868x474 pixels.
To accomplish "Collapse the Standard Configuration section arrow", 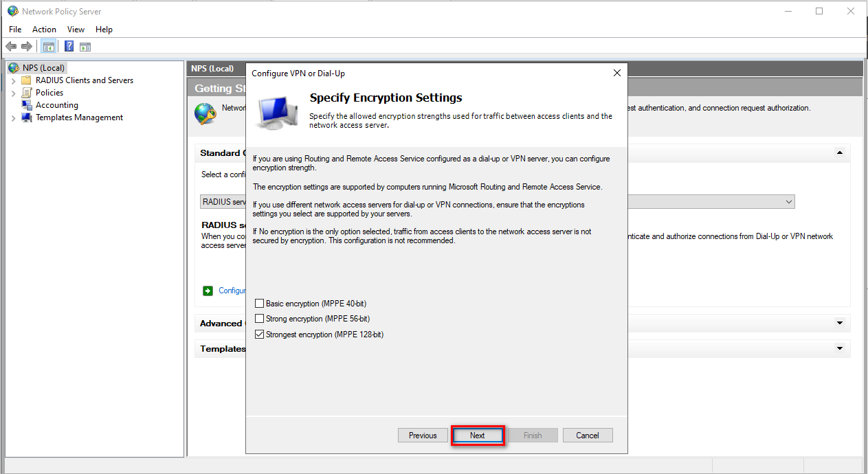I will coord(839,153).
